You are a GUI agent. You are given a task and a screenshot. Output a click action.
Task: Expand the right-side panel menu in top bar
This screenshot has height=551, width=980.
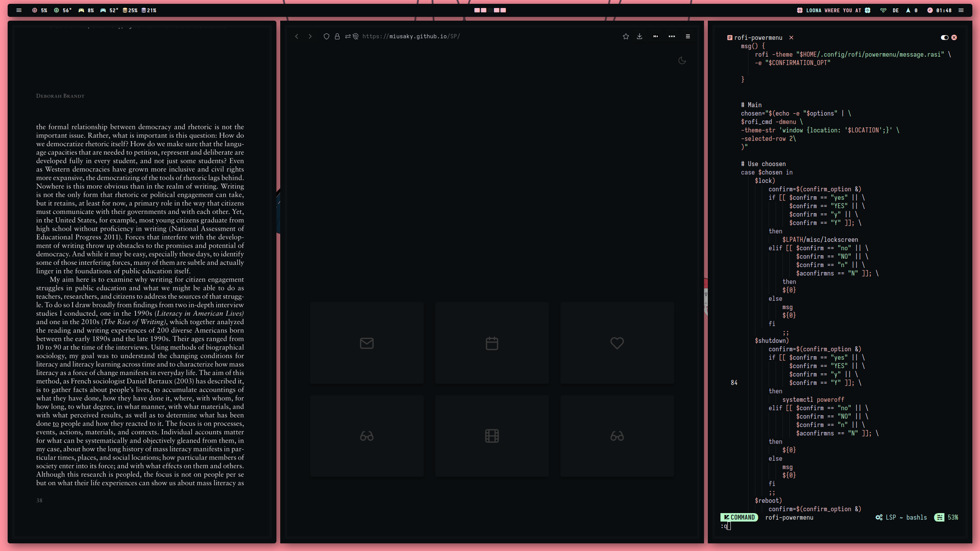(961, 10)
